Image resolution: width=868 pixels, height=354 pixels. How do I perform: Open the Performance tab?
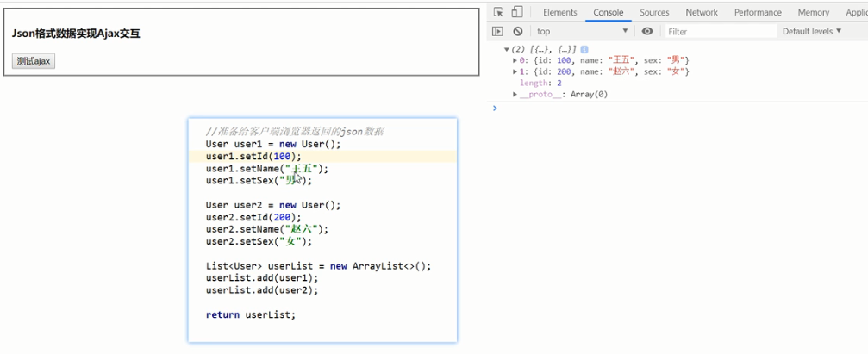coord(758,12)
